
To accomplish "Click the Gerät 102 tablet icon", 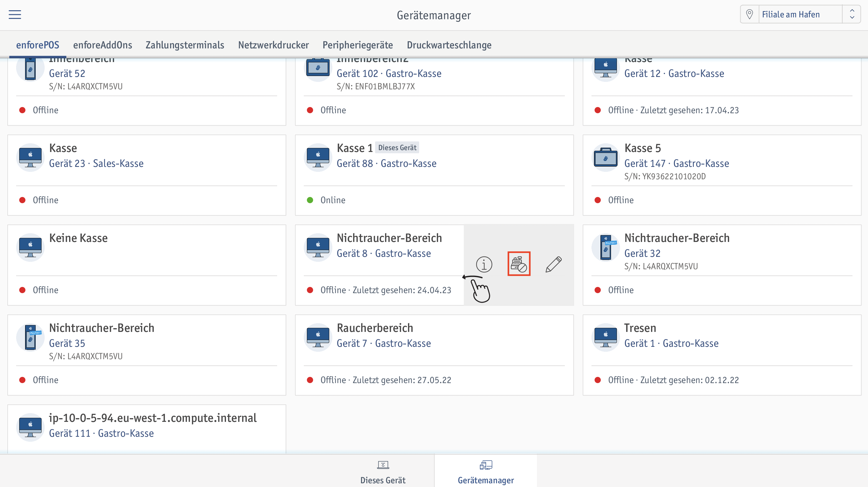I will pos(318,69).
